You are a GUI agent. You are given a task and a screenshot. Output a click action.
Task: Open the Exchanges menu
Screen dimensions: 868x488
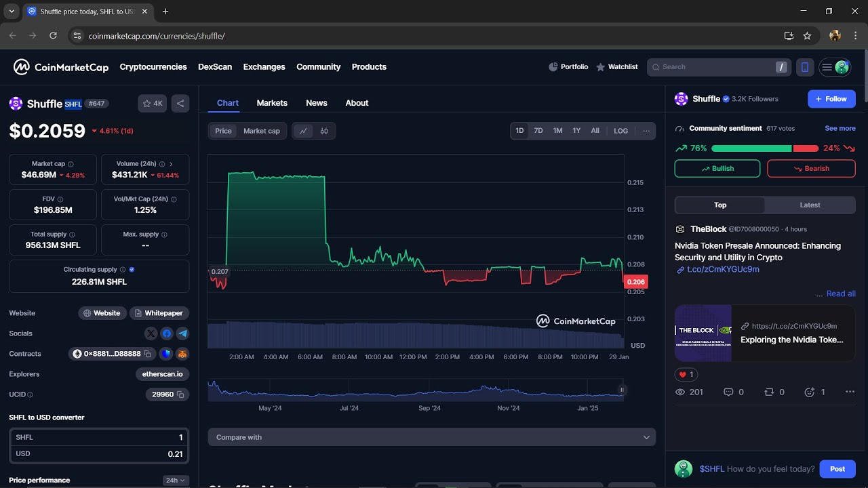coord(264,67)
